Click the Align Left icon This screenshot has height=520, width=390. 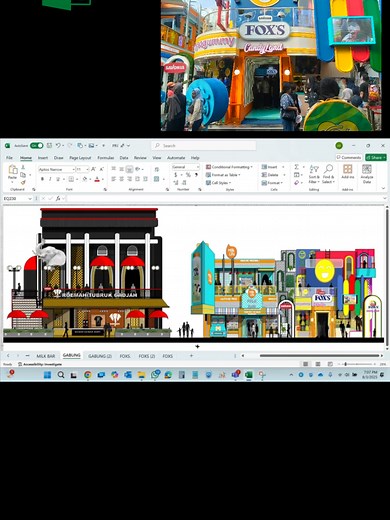pyautogui.click(x=114, y=179)
